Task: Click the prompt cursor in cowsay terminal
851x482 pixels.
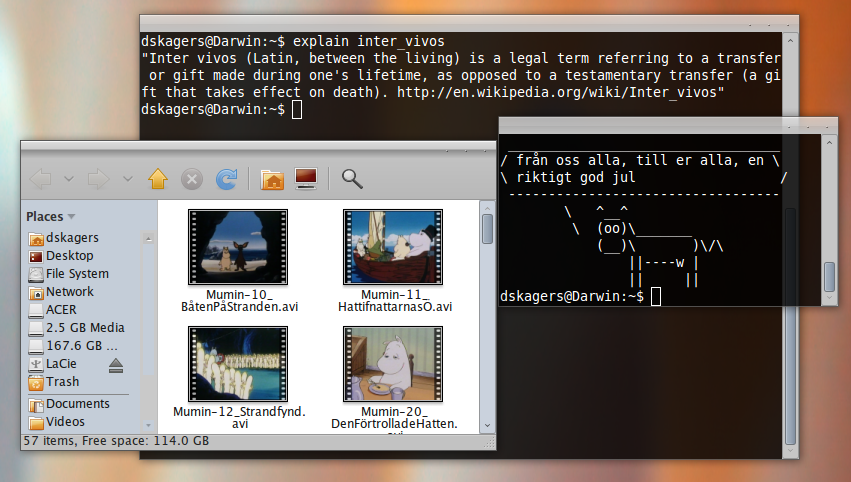Action: click(x=656, y=296)
